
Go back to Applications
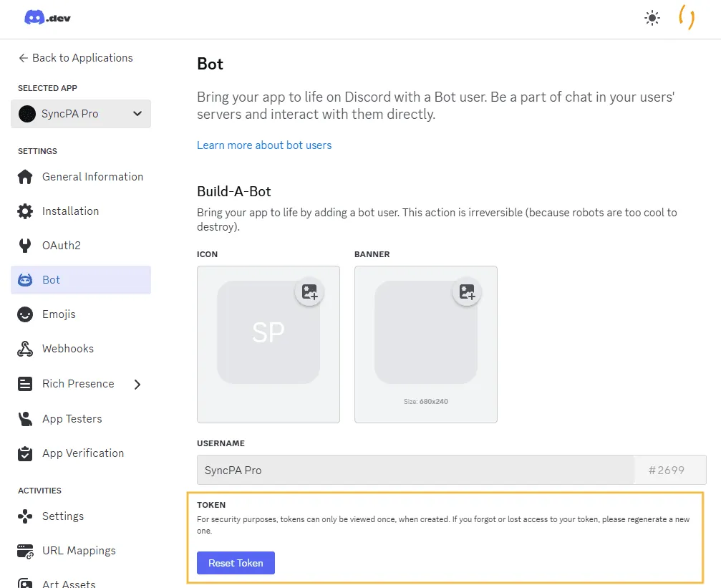tap(77, 57)
